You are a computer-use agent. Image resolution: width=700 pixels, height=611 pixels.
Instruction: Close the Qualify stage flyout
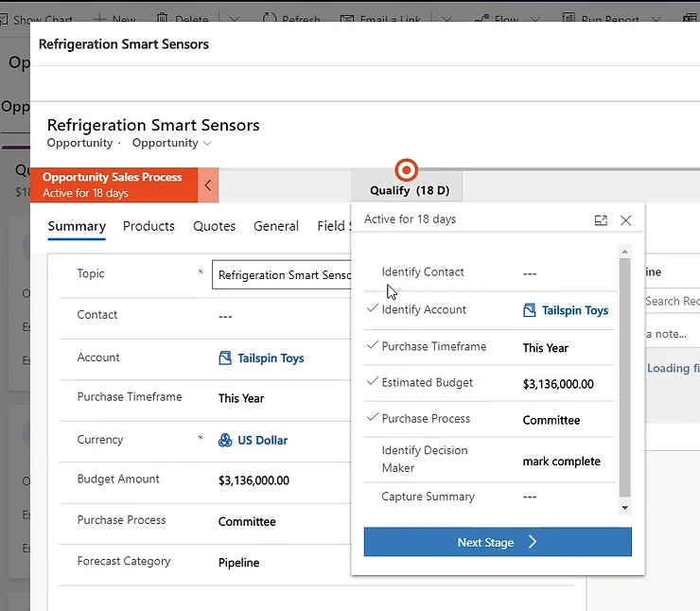pyautogui.click(x=625, y=220)
